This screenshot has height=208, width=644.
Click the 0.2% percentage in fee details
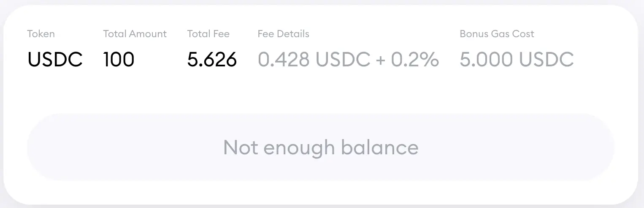(x=415, y=60)
